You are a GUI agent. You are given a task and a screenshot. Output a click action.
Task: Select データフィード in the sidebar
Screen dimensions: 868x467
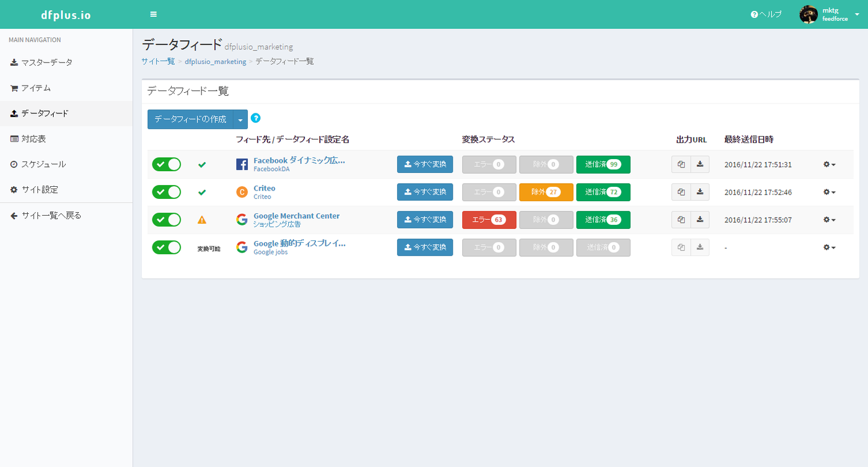click(66, 113)
